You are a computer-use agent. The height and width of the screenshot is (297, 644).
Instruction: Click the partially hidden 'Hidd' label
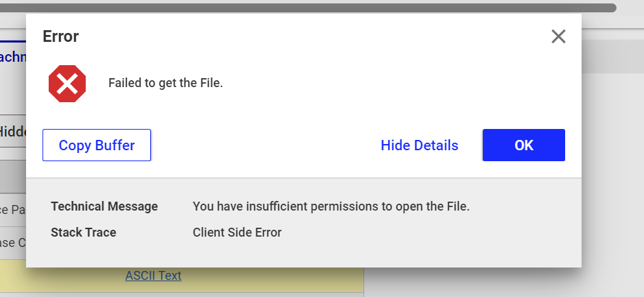click(x=12, y=131)
